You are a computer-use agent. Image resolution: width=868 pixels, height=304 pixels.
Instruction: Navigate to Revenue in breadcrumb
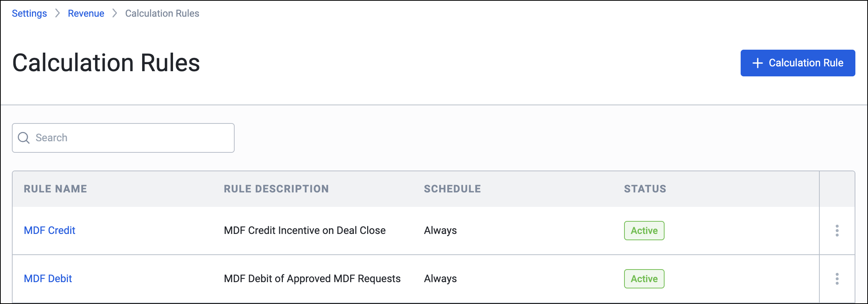(x=86, y=13)
